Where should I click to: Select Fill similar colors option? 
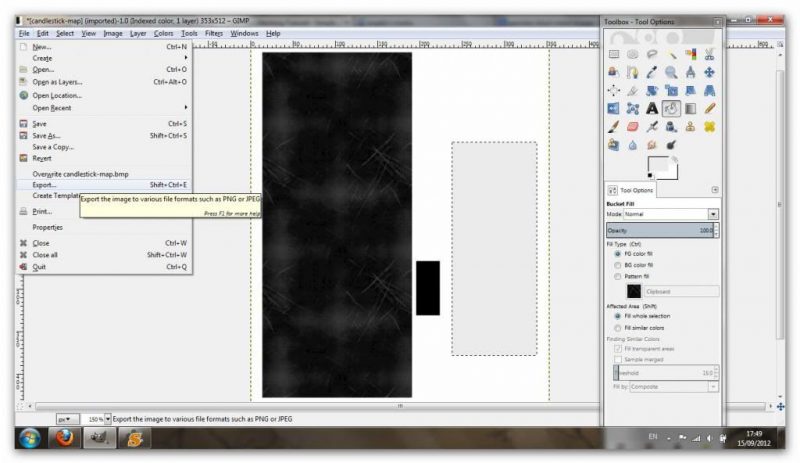pyautogui.click(x=616, y=327)
